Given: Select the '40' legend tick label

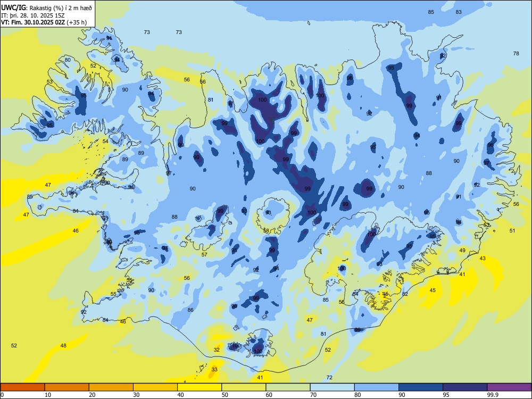Looking at the screenshot, I should pyautogui.click(x=181, y=395).
